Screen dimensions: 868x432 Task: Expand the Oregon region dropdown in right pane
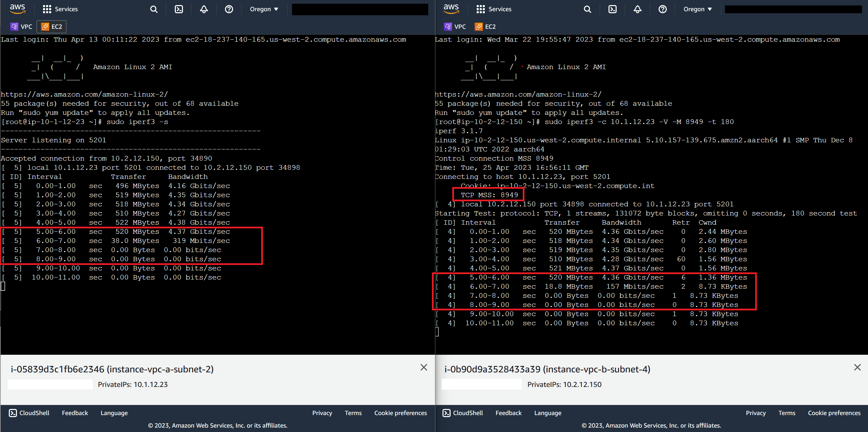pyautogui.click(x=697, y=9)
